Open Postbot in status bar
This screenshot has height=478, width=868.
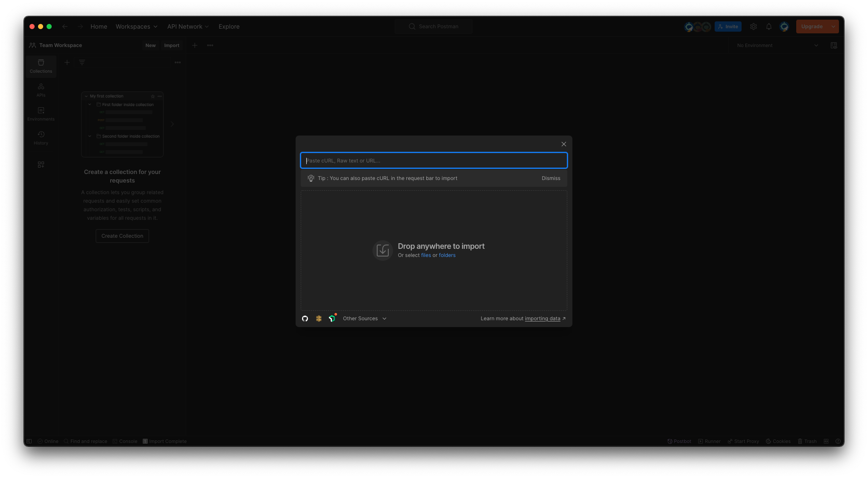point(679,441)
